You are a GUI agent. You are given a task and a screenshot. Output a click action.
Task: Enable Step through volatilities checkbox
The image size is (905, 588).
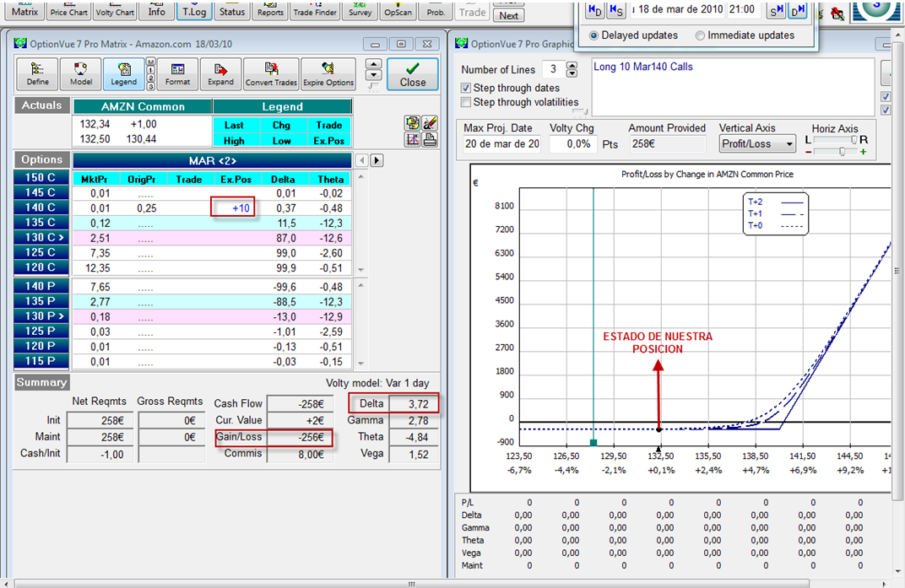click(x=466, y=103)
